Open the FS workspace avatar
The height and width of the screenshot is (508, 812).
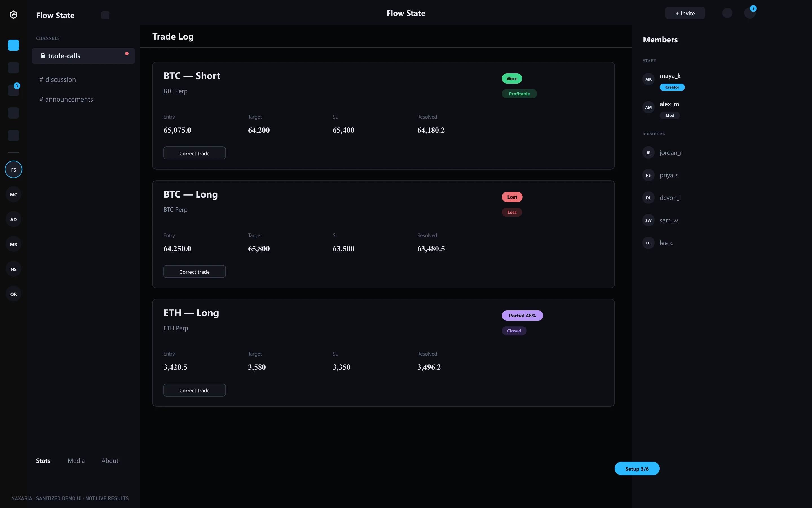pyautogui.click(x=14, y=170)
